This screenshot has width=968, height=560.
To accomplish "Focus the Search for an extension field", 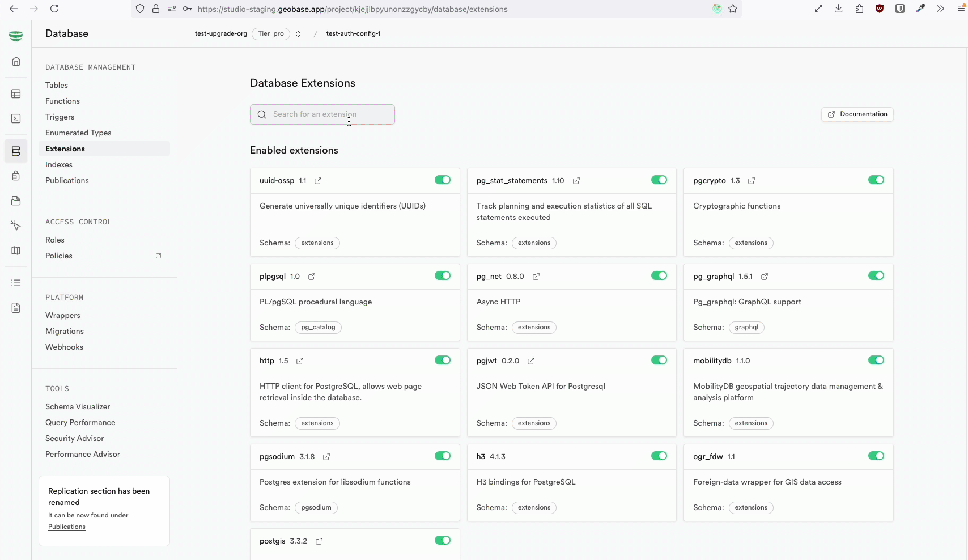I will pyautogui.click(x=322, y=114).
